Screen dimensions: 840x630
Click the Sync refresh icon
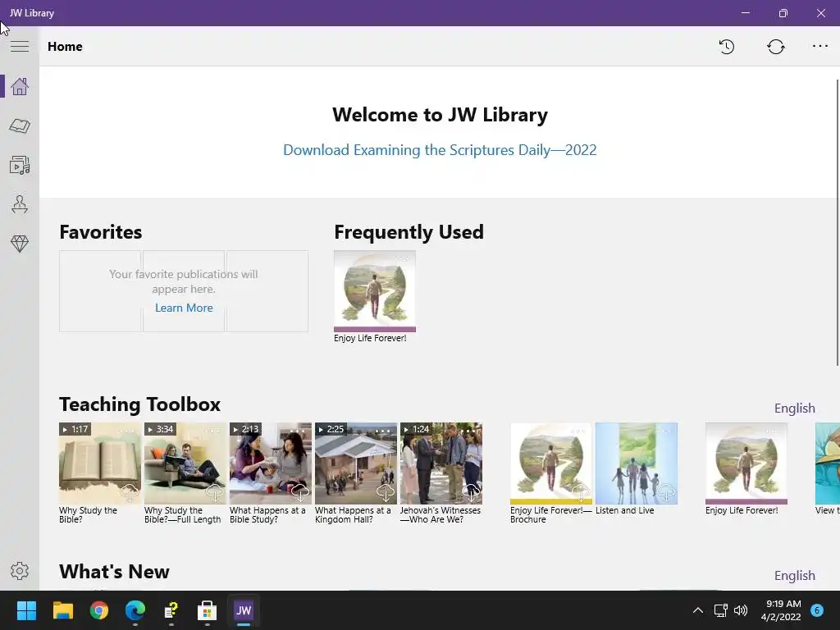pos(776,47)
